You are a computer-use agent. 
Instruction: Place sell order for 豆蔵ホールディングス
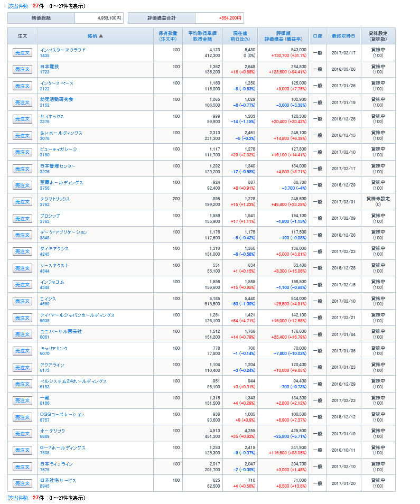tap(22, 185)
